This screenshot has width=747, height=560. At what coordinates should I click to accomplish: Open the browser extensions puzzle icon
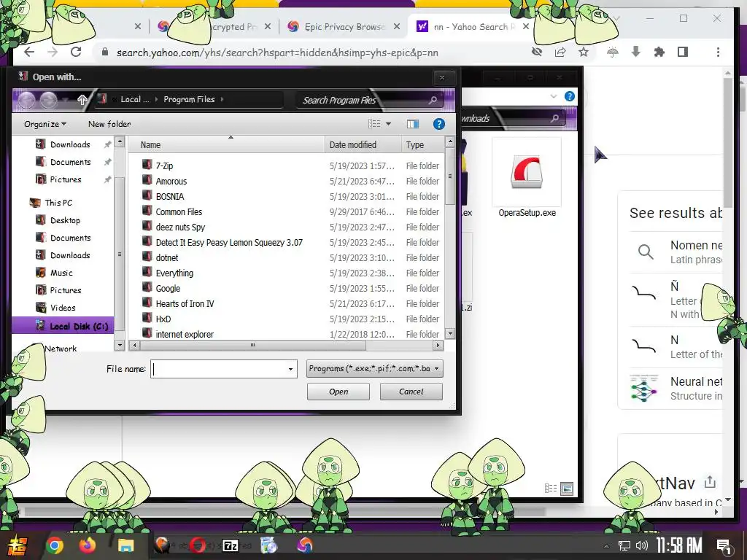point(659,52)
